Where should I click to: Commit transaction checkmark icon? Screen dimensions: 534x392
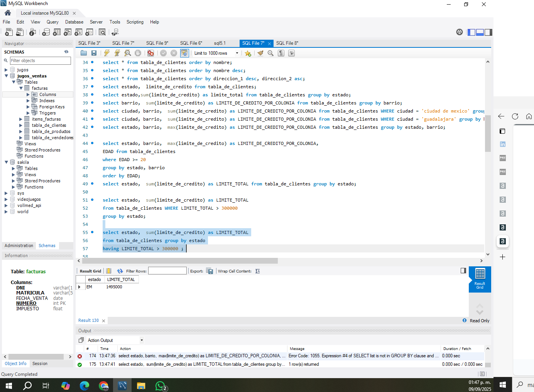click(164, 53)
